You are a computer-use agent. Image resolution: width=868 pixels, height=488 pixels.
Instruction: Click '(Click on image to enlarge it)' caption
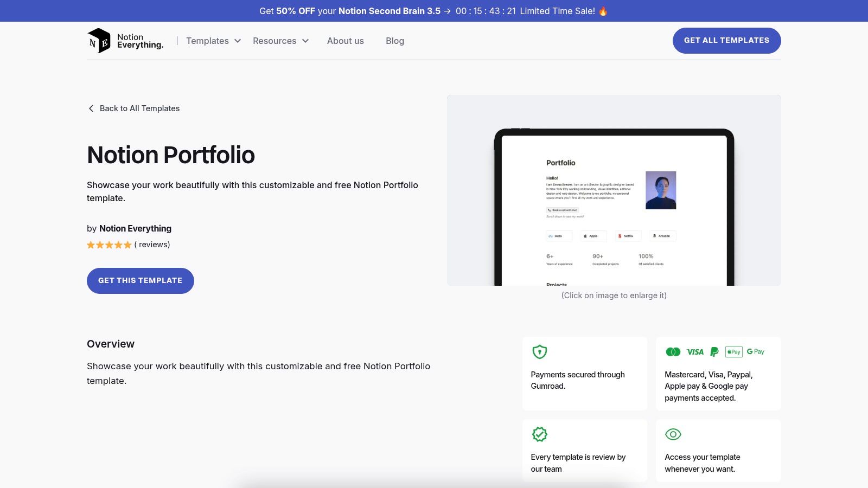pos(614,296)
